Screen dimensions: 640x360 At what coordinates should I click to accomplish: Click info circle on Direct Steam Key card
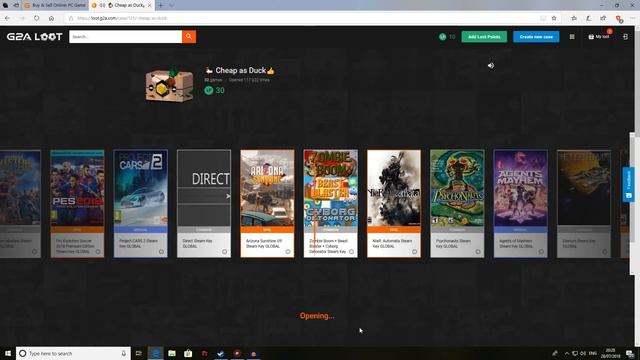pyautogui.click(x=224, y=252)
